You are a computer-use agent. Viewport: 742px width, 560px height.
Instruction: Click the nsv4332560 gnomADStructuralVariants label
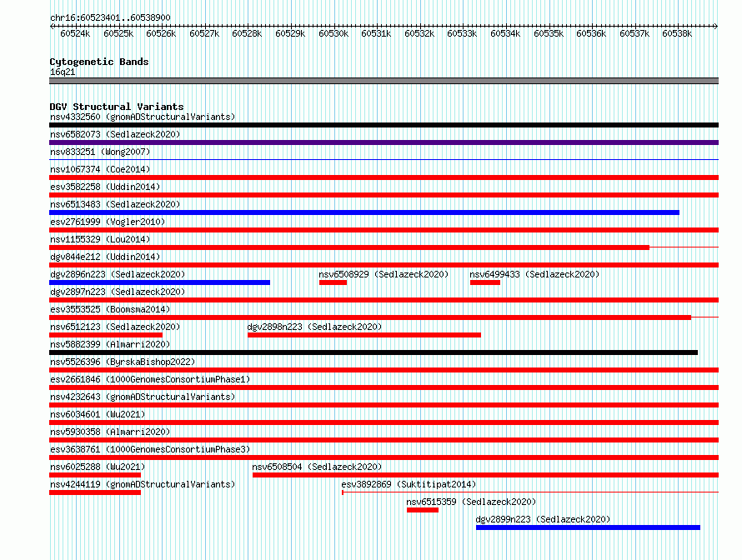click(143, 117)
